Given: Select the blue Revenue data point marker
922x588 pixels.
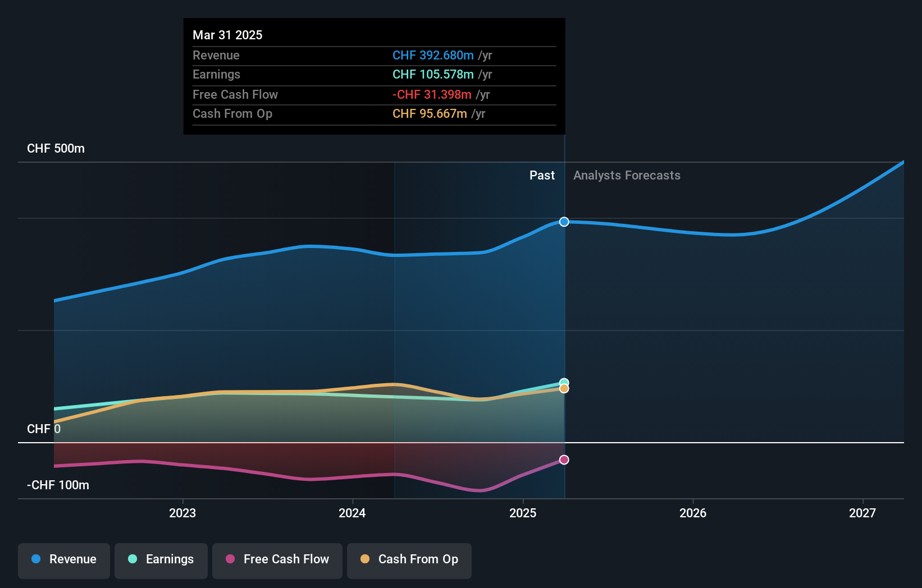Looking at the screenshot, I should click(564, 222).
